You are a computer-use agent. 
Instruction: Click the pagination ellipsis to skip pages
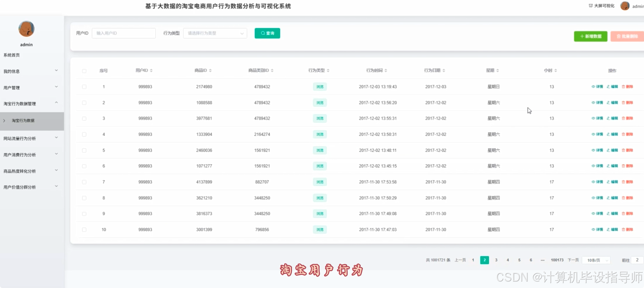(x=542, y=260)
